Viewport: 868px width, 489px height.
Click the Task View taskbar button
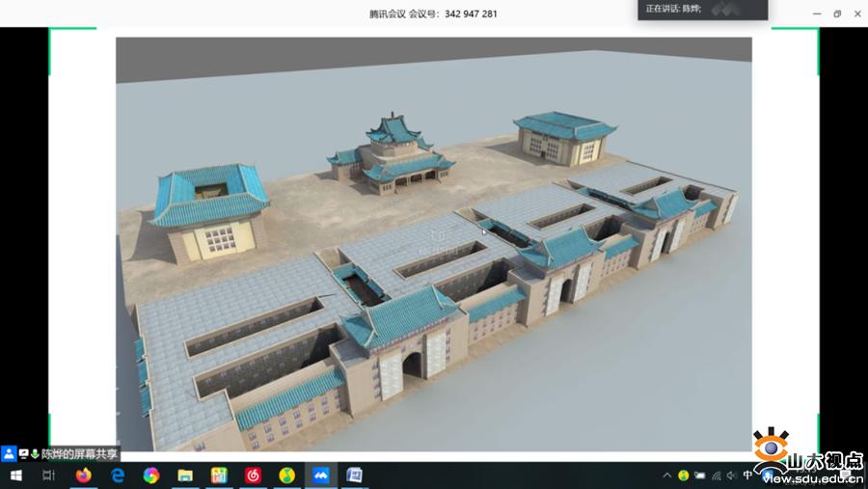click(48, 475)
